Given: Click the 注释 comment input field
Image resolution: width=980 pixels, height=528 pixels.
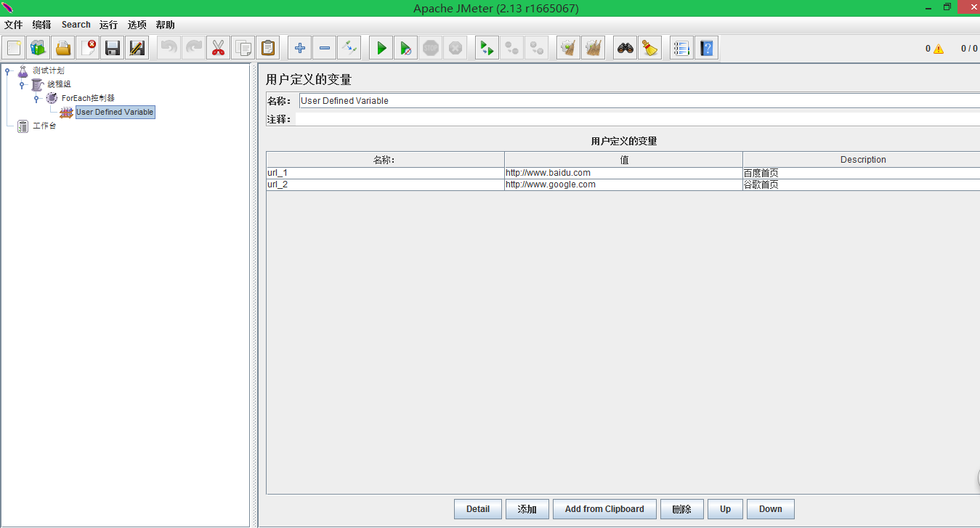Looking at the screenshot, I should click(x=638, y=119).
